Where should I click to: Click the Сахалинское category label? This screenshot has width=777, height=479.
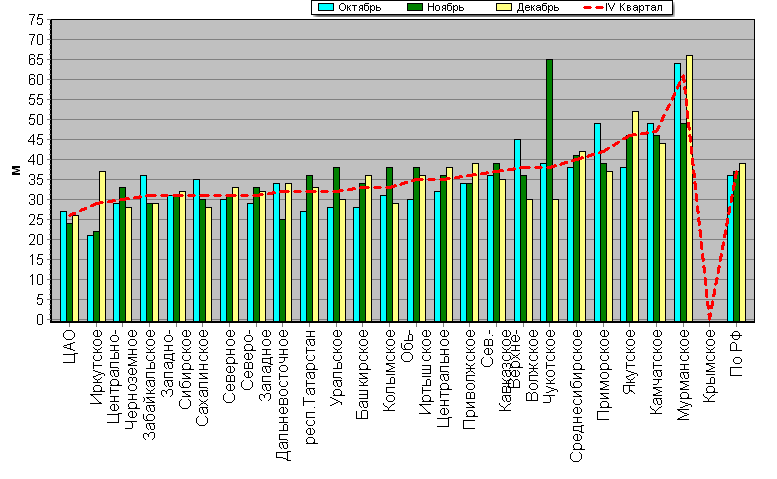[203, 378]
